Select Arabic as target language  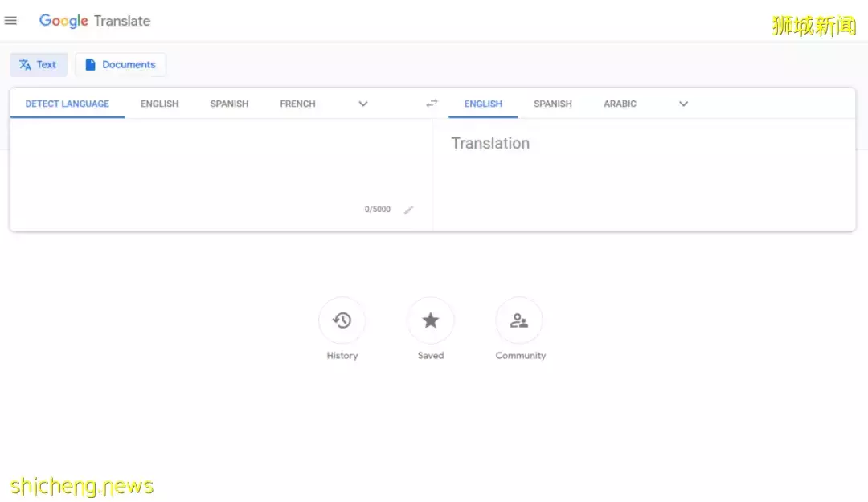click(620, 104)
